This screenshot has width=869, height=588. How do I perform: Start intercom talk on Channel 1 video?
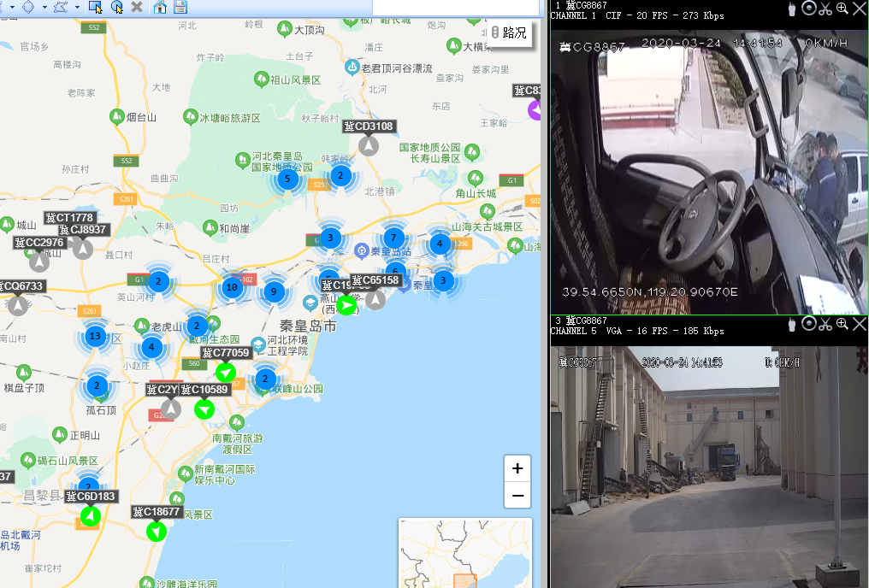point(792,9)
